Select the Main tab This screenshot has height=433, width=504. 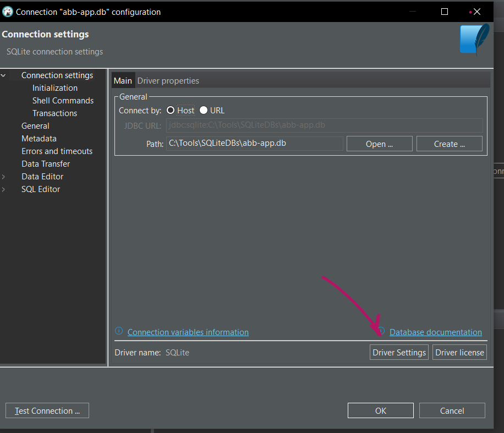[x=123, y=81]
